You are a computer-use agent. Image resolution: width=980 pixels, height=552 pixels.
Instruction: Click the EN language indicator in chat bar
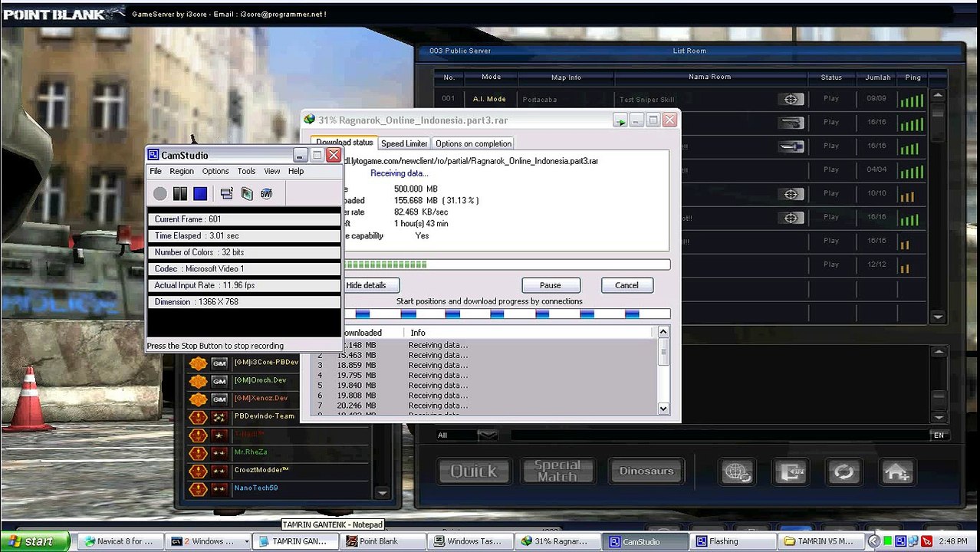[939, 435]
